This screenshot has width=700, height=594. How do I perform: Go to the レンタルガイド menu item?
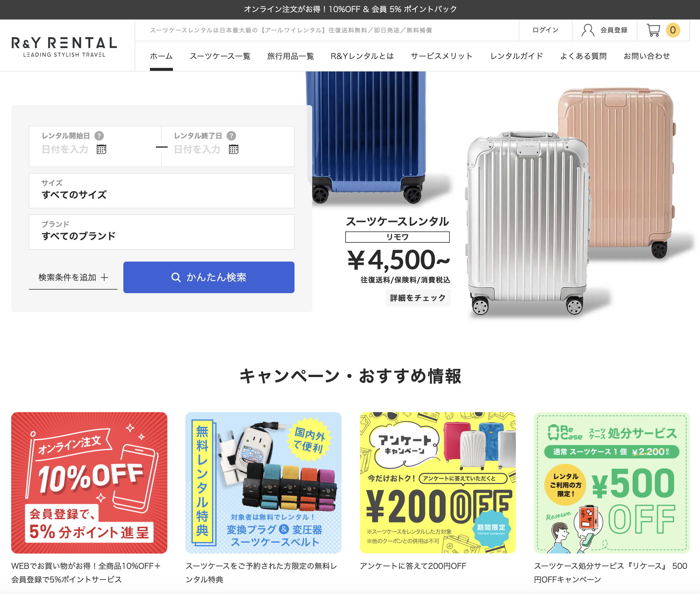pos(516,56)
